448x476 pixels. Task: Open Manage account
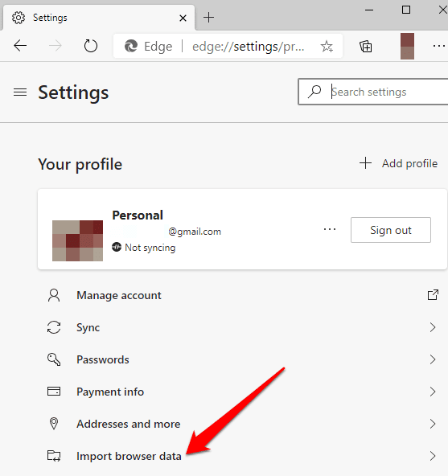pos(242,295)
